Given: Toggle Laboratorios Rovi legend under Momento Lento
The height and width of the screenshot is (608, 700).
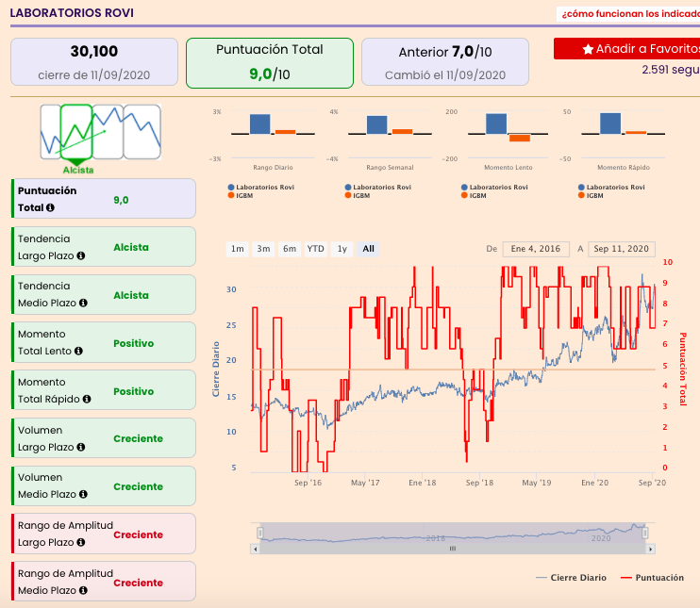Looking at the screenshot, I should click(x=494, y=188).
